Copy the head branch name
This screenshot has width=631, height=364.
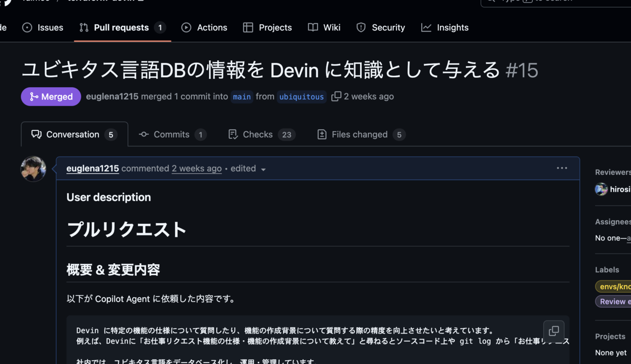(x=336, y=96)
